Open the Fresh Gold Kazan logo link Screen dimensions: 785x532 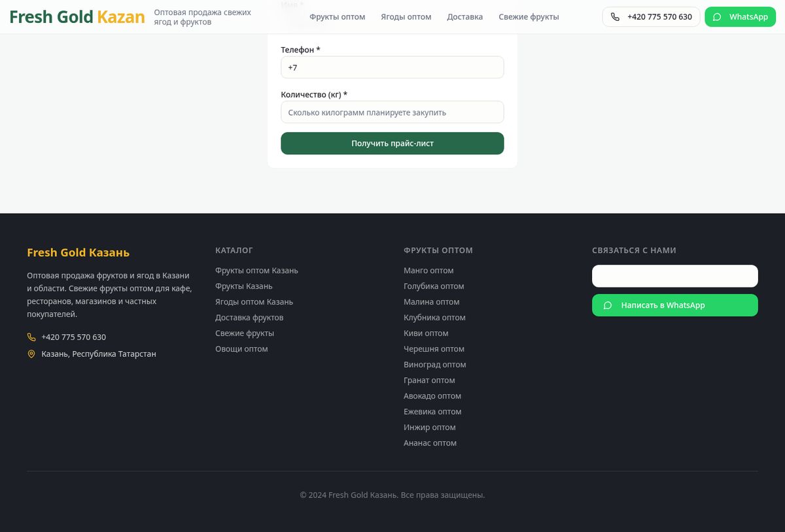tap(77, 17)
